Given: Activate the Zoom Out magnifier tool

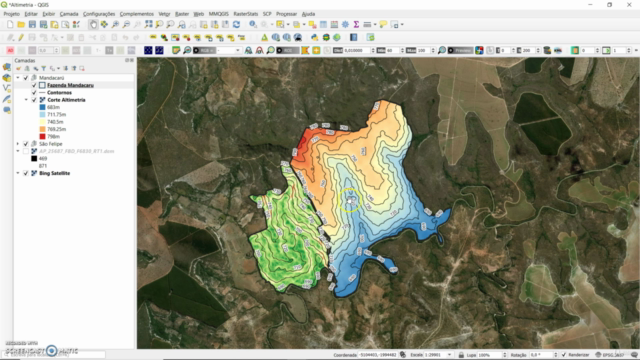Looking at the screenshot, I should click(x=127, y=25).
